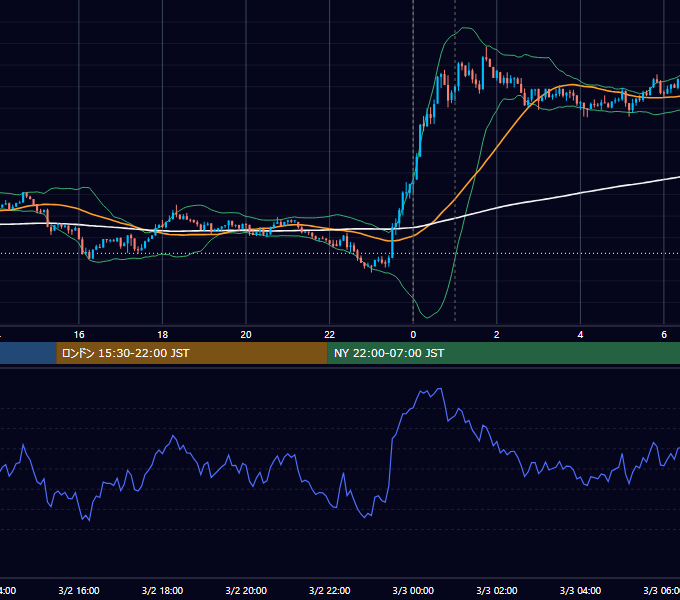Click hour label 4 on chart axis

[x=580, y=335]
